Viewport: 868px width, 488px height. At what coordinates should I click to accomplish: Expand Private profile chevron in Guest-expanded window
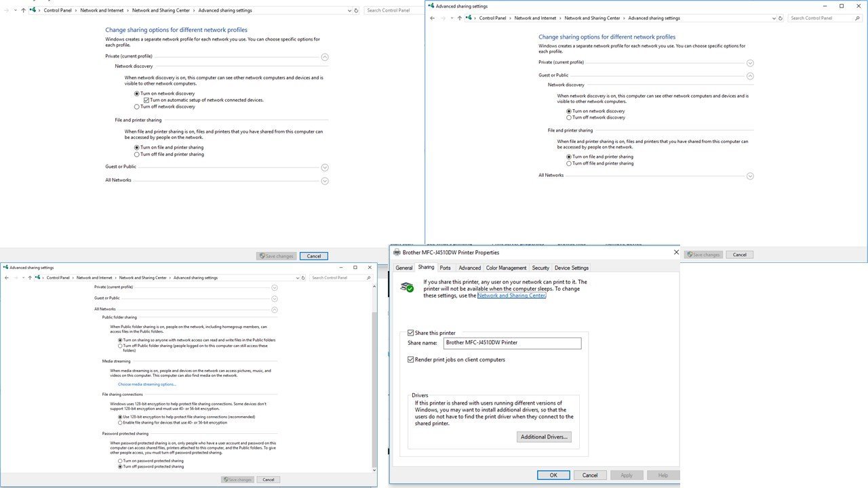pyautogui.click(x=750, y=63)
